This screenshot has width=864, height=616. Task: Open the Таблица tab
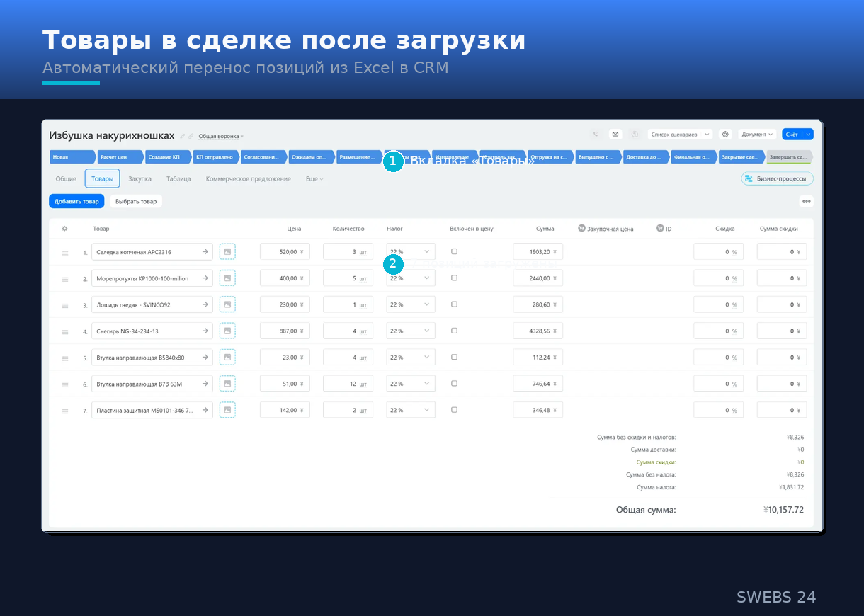[178, 179]
